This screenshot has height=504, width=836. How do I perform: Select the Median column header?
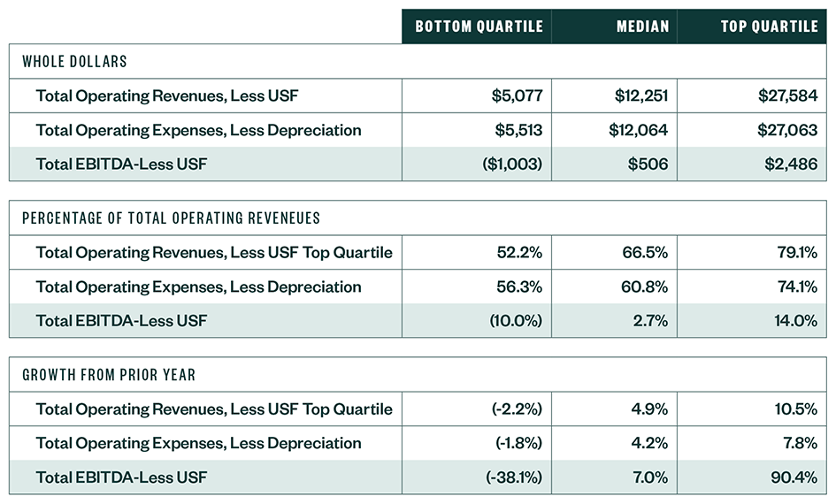click(x=642, y=27)
